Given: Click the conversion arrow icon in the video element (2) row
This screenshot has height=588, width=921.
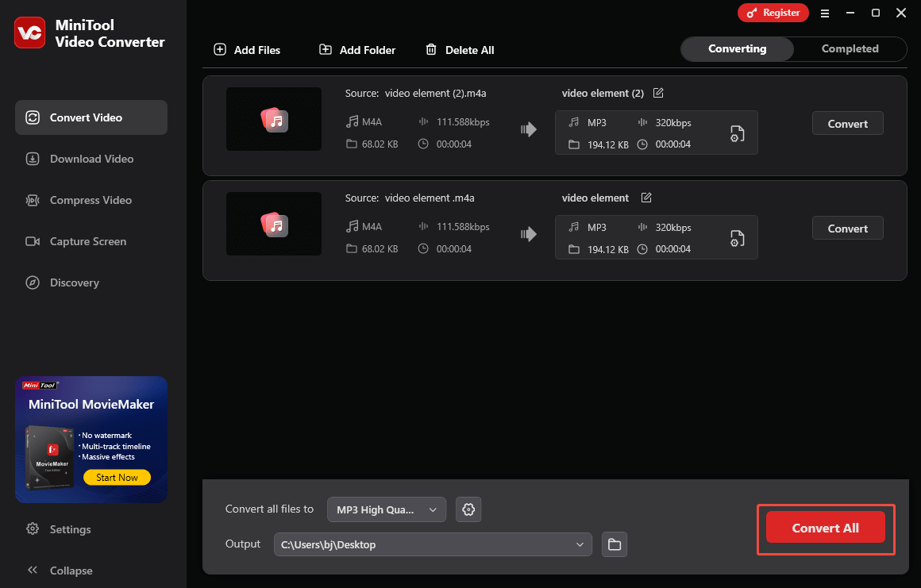Looking at the screenshot, I should tap(529, 129).
